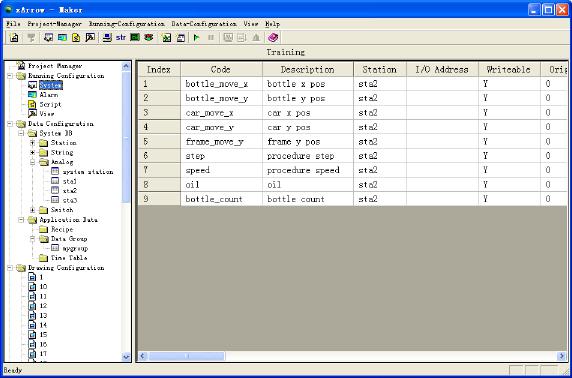The width and height of the screenshot is (572, 378).
Task: Click the tree panel scroll-down arrow
Action: 126,356
